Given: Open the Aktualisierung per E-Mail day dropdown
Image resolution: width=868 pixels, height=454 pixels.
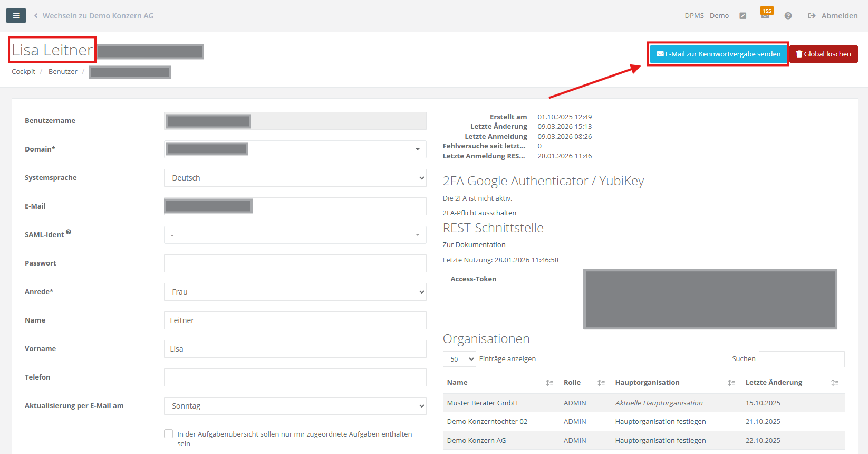Looking at the screenshot, I should click(x=295, y=406).
